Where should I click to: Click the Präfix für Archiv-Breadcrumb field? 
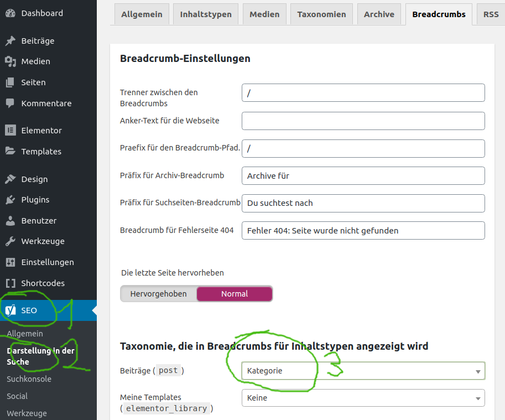pos(363,175)
